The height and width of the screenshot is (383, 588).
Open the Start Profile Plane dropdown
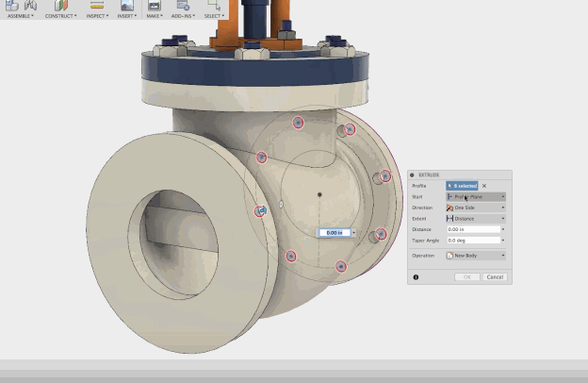pyautogui.click(x=476, y=197)
